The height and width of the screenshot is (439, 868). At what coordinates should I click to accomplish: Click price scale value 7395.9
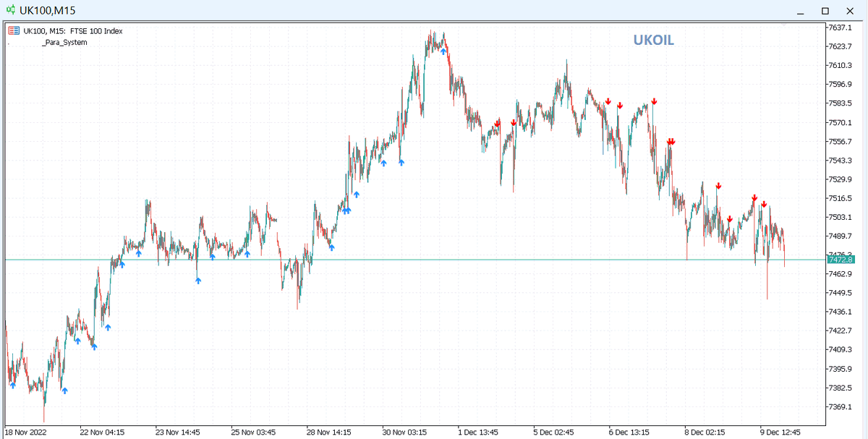(841, 369)
